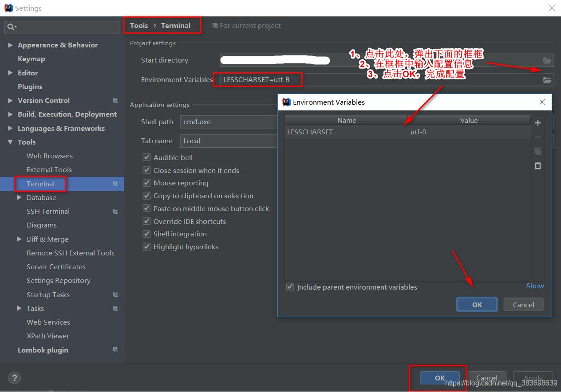Open the folder browser beside Start directory
This screenshot has height=392, width=561.
(547, 60)
